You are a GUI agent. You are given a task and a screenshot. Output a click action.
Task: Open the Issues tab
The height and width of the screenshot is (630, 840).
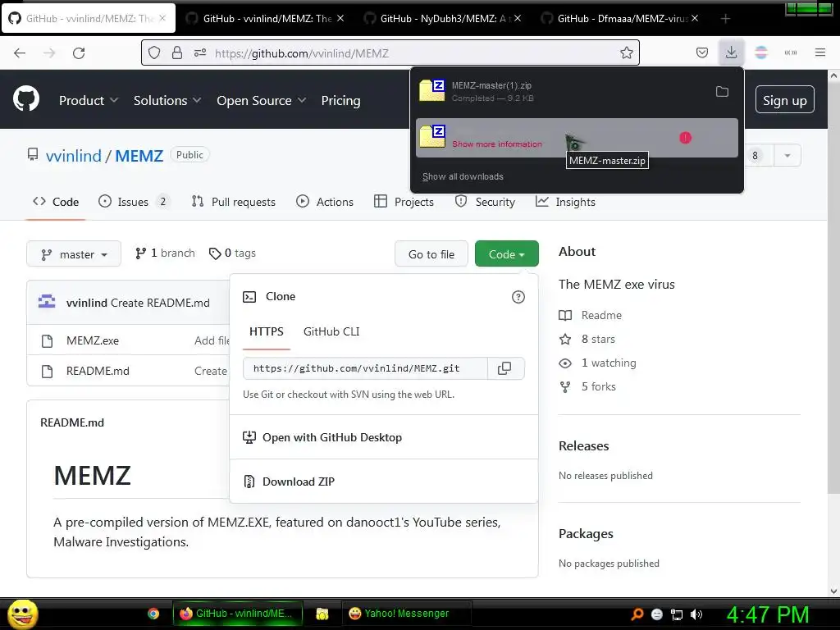[x=134, y=202]
